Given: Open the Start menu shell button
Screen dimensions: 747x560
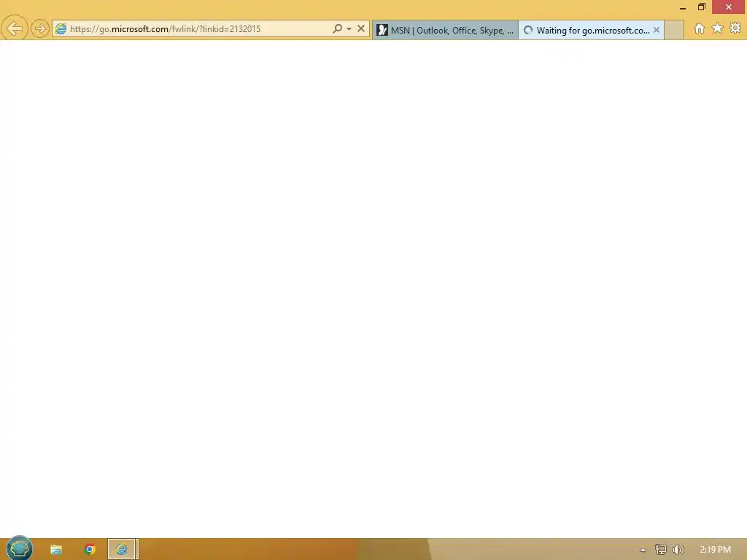Looking at the screenshot, I should point(20,549).
